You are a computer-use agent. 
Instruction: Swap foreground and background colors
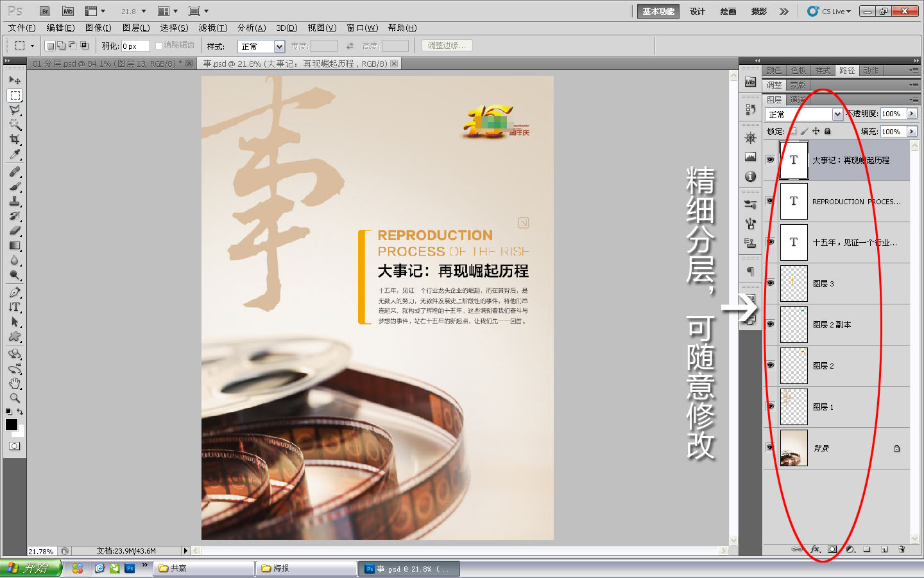21,412
